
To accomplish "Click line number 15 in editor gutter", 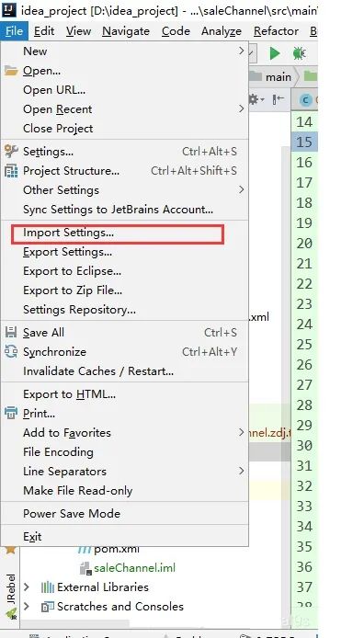I will pyautogui.click(x=304, y=142).
